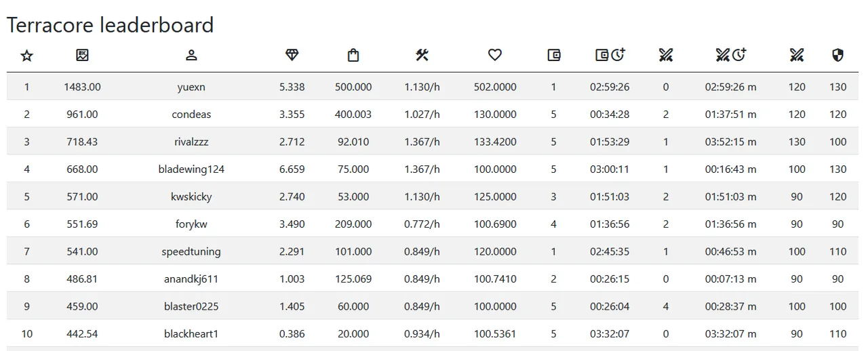Click timer 00:46:53 m
The height and width of the screenshot is (351, 868).
730,251
